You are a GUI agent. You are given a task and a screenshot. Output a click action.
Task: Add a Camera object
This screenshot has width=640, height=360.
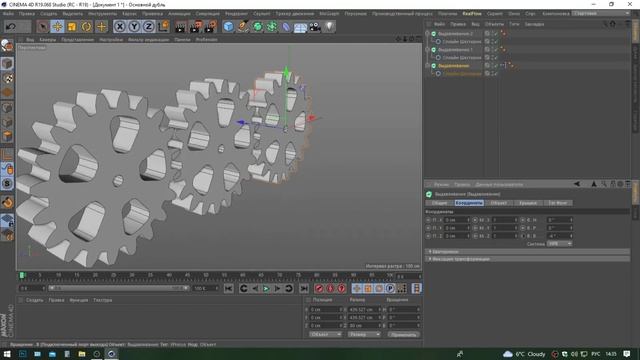coord(315,27)
